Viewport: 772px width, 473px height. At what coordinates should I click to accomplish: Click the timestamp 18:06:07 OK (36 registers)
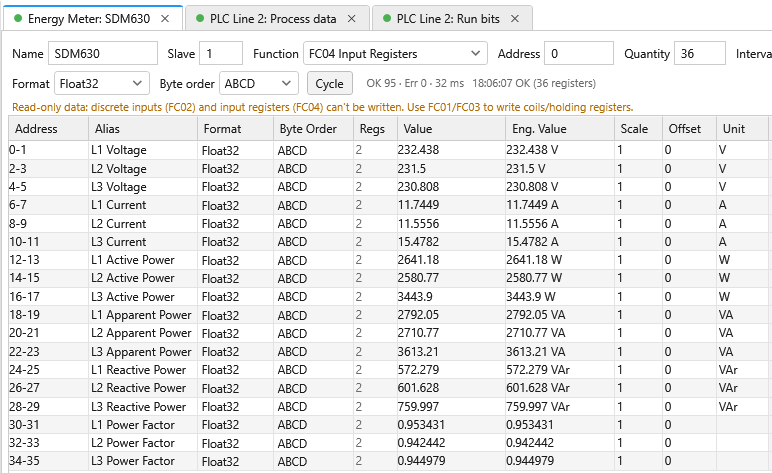(534, 84)
